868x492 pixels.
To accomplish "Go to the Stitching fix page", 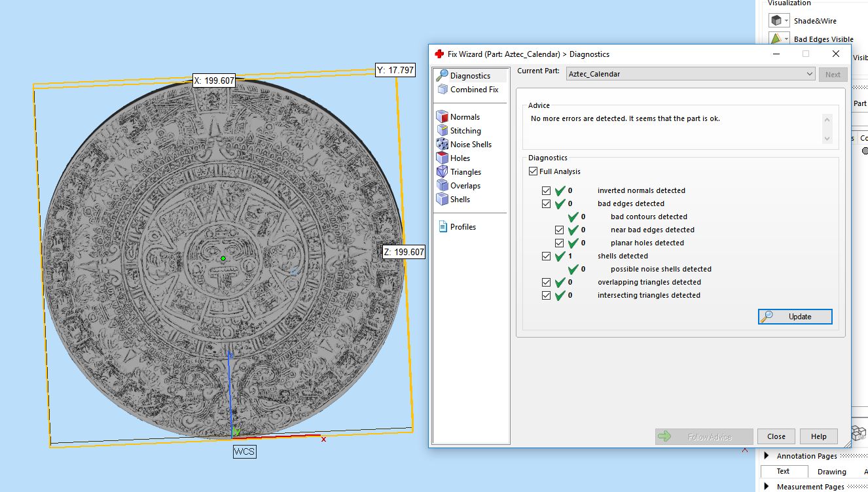I will click(465, 131).
